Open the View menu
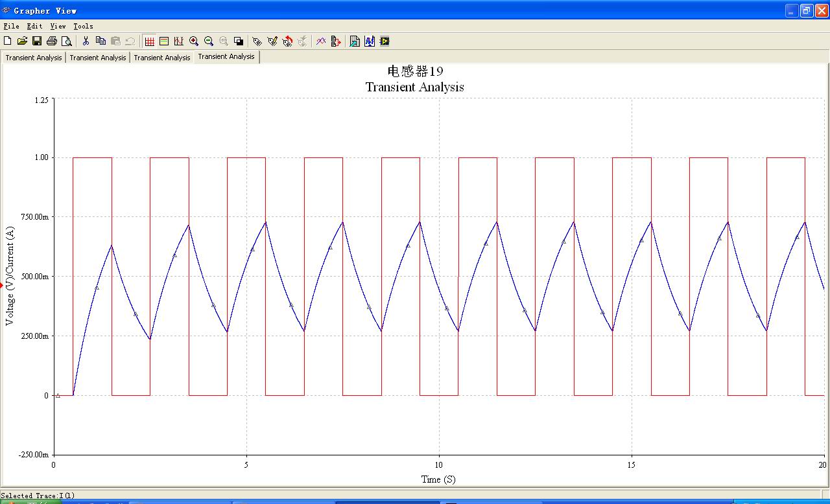 tap(58, 26)
